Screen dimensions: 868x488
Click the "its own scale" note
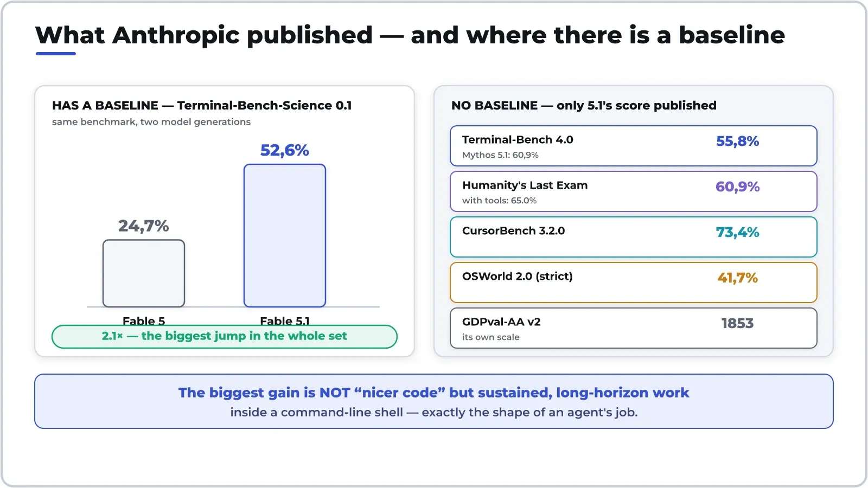pyautogui.click(x=490, y=337)
